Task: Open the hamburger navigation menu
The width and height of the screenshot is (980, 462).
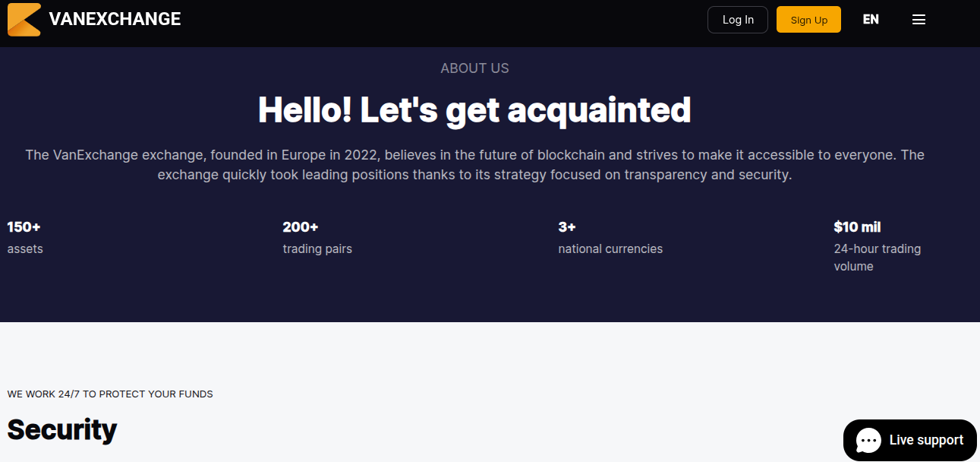Action: click(x=919, y=20)
